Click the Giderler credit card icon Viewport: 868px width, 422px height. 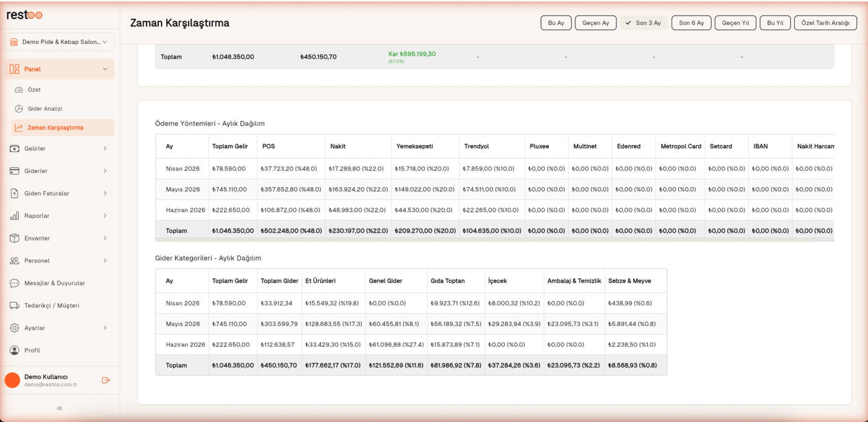click(x=14, y=171)
